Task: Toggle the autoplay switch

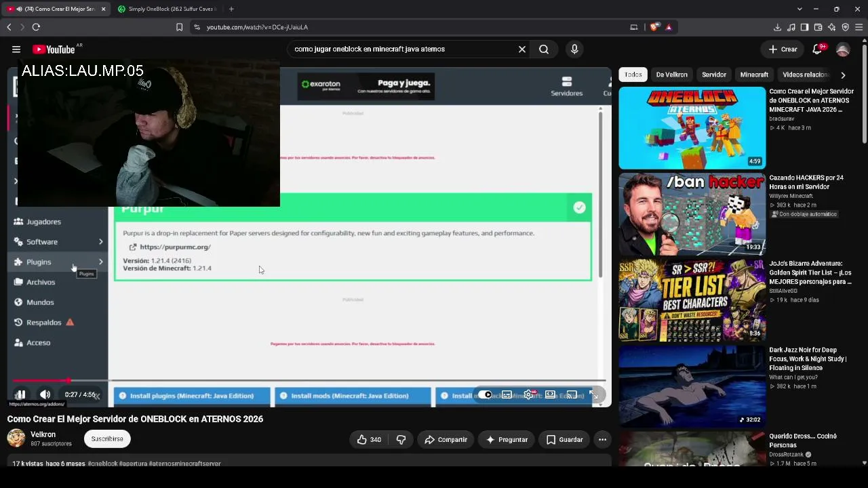Action: (x=484, y=394)
